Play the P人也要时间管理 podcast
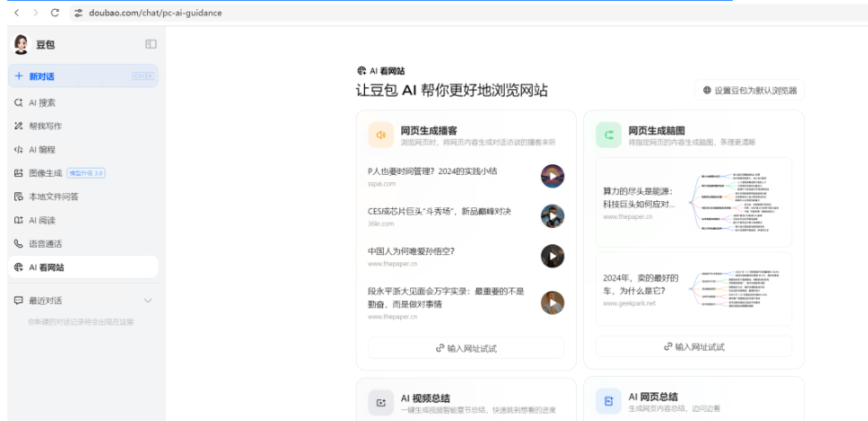 553,176
